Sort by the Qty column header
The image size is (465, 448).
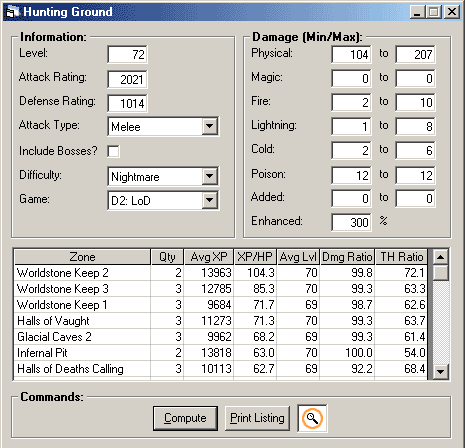click(167, 257)
